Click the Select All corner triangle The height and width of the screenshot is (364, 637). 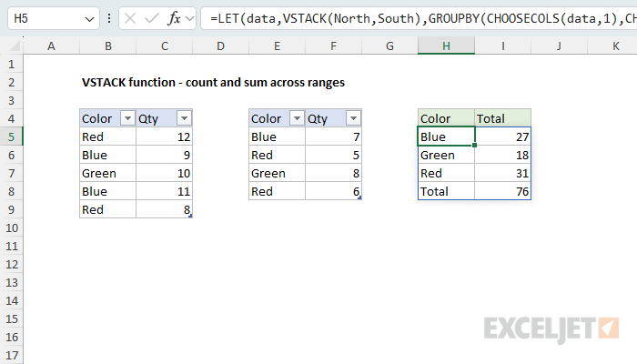[15, 45]
